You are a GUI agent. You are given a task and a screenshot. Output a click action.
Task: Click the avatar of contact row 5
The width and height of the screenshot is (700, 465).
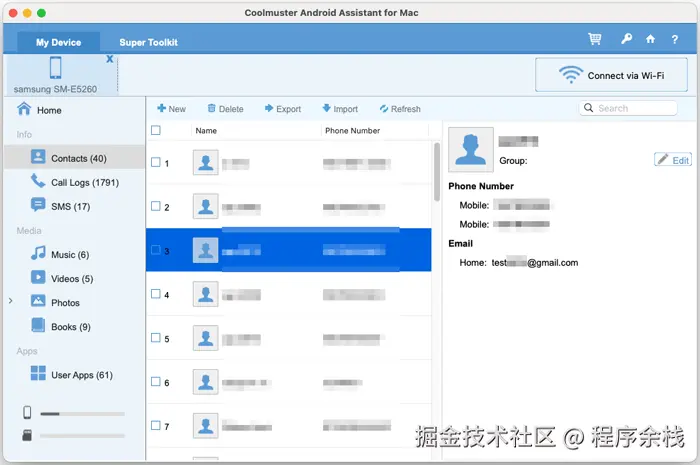pyautogui.click(x=205, y=338)
